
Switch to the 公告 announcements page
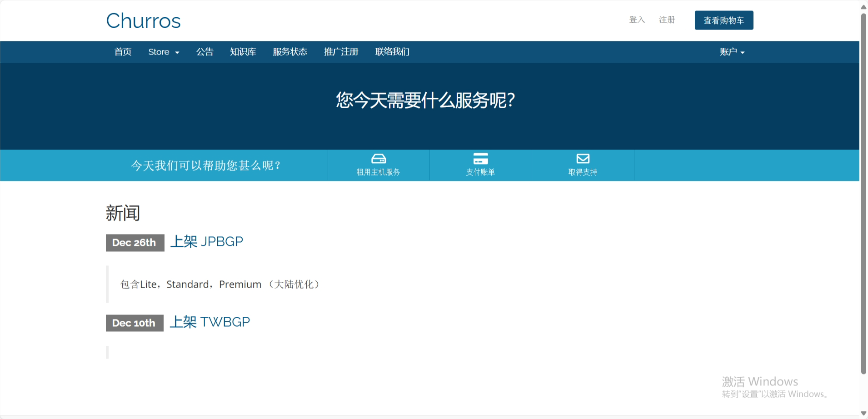(205, 52)
